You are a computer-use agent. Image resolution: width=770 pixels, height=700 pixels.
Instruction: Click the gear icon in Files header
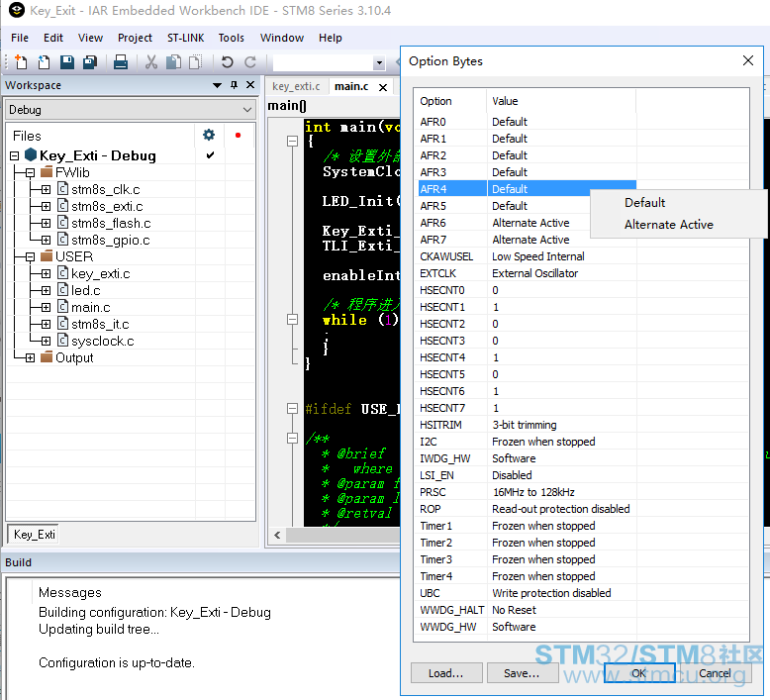209,135
